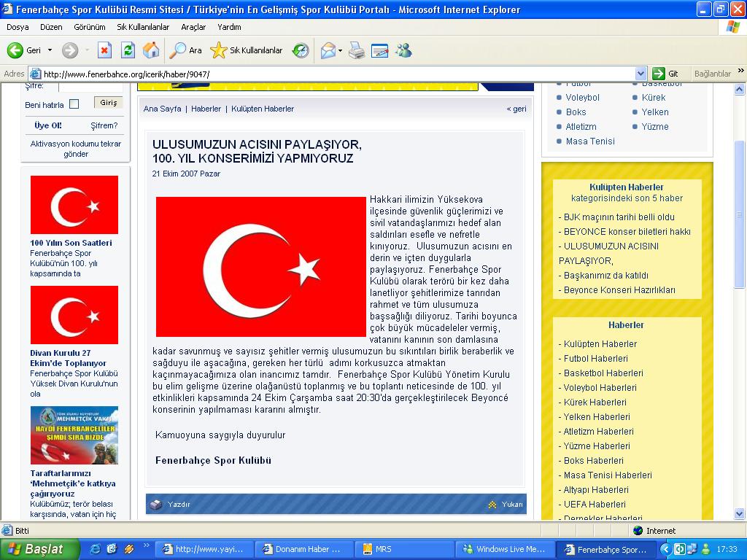Click the Stop loading toolbar icon
This screenshot has width=747, height=560.
[104, 50]
